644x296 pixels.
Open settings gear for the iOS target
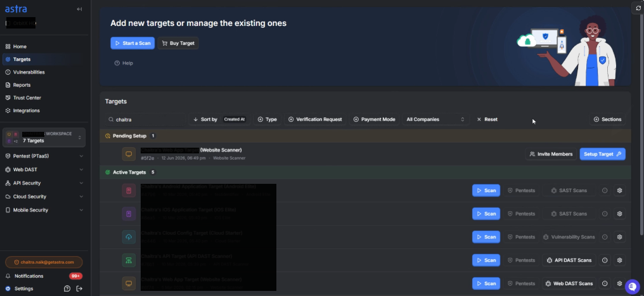coord(620,214)
